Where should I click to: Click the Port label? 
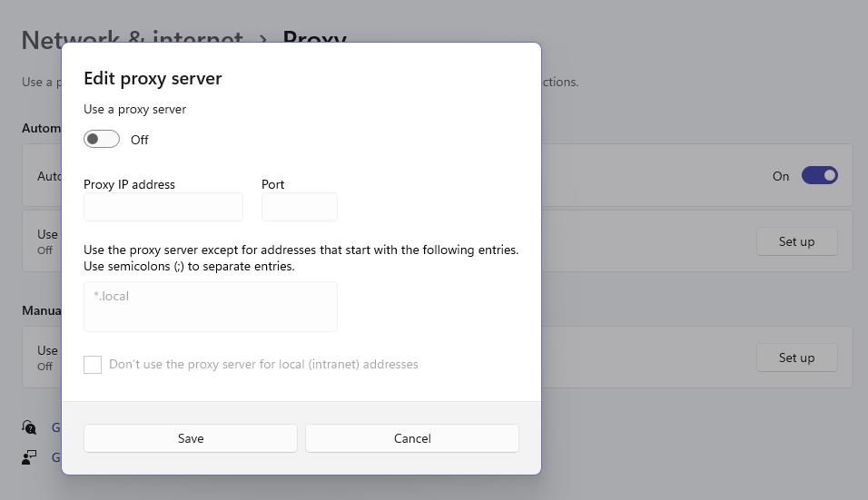click(x=273, y=184)
